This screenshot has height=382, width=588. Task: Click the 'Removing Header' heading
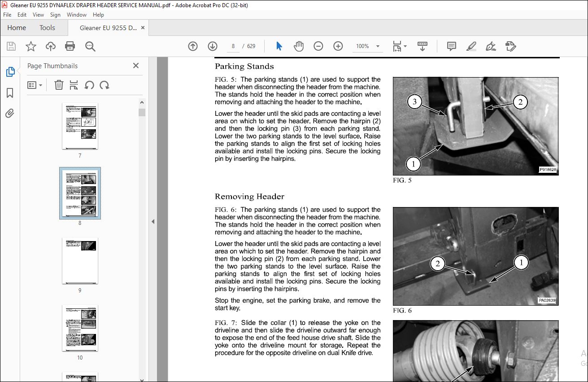[x=250, y=197]
